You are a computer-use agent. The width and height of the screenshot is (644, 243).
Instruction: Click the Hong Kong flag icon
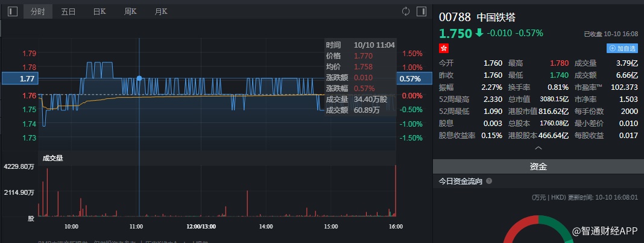coord(444,48)
